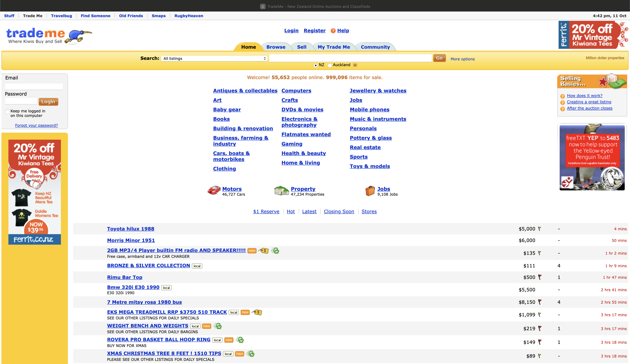The width and height of the screenshot is (630, 364).
Task: Switch to the Browse tab
Action: click(276, 47)
